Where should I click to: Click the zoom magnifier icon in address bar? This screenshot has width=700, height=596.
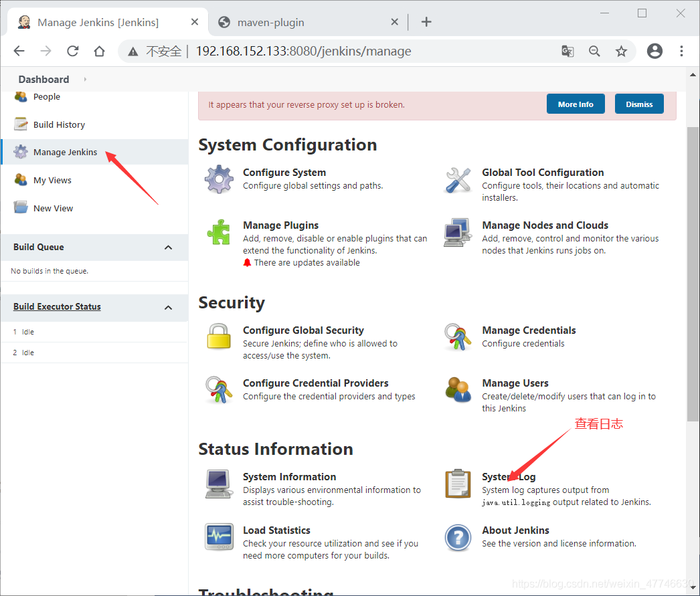[x=594, y=52]
